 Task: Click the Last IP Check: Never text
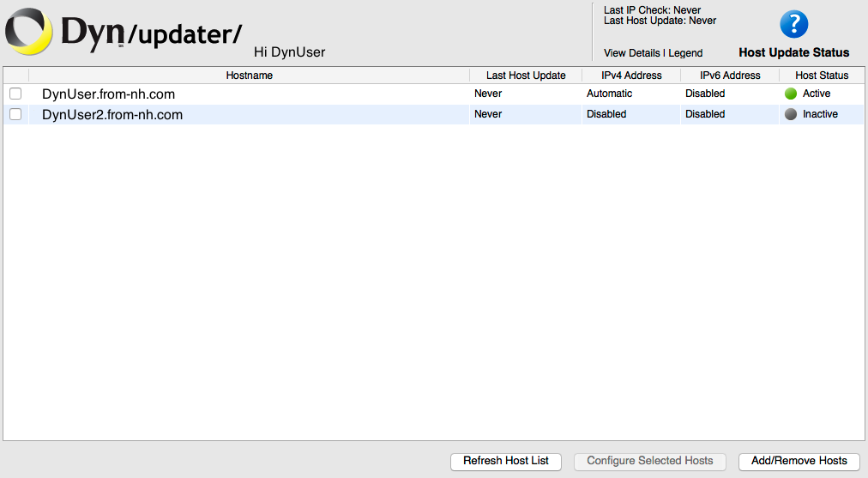[652, 10]
